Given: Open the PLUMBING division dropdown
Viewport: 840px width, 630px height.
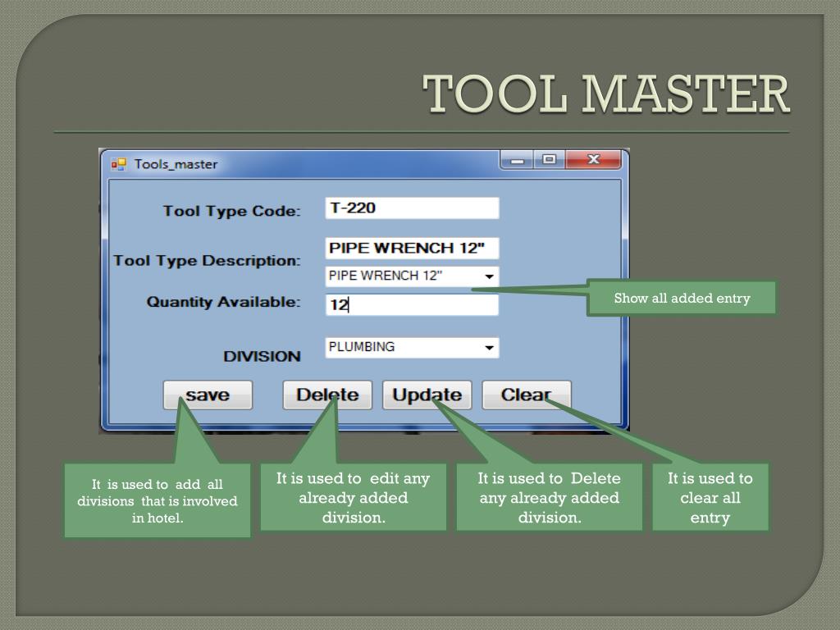Looking at the screenshot, I should point(489,348).
